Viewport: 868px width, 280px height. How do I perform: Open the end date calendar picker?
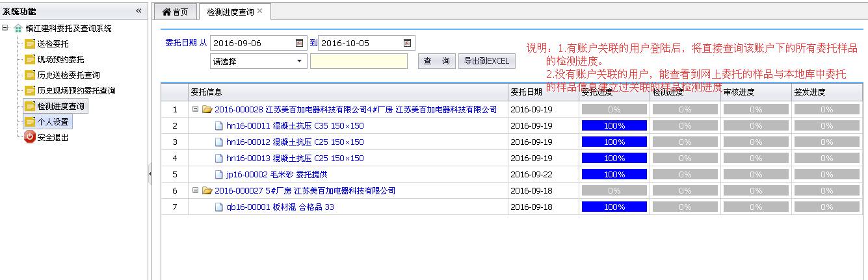pyautogui.click(x=407, y=43)
